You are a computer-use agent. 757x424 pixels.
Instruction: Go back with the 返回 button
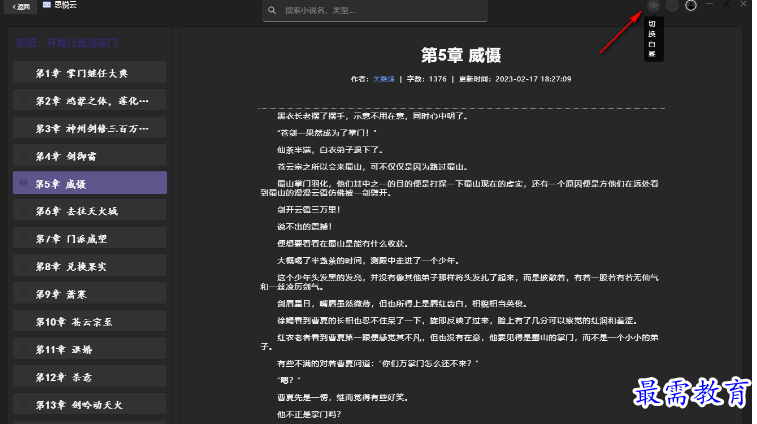[21, 7]
